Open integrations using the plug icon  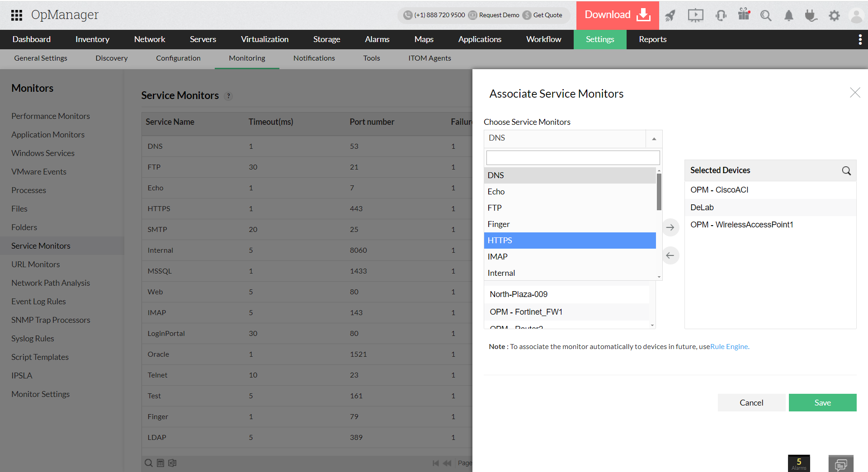click(x=811, y=15)
